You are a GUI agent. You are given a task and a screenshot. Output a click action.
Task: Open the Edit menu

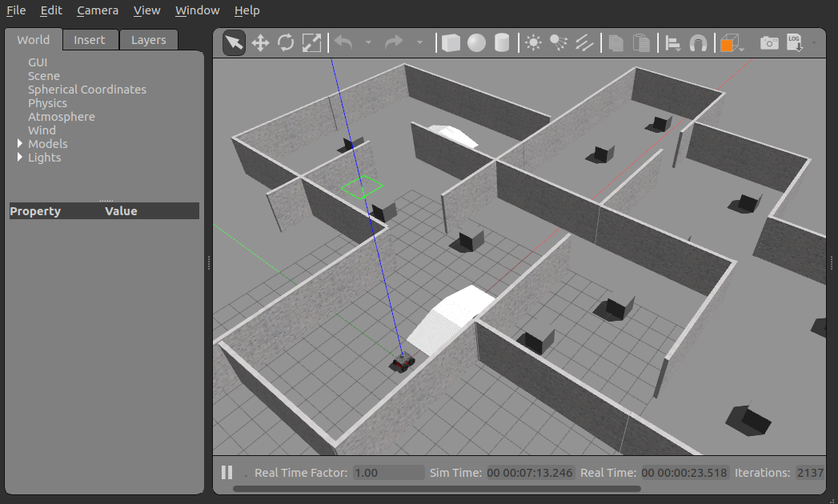51,10
